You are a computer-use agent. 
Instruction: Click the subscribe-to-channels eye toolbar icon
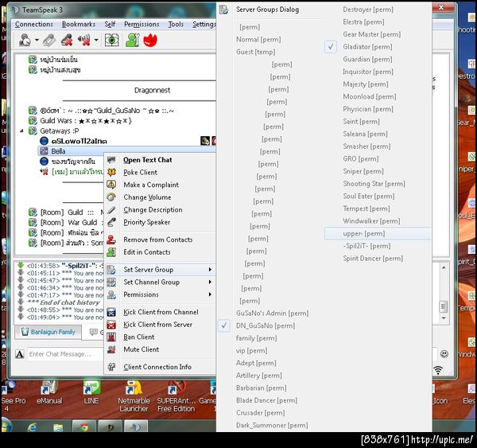coord(111,40)
